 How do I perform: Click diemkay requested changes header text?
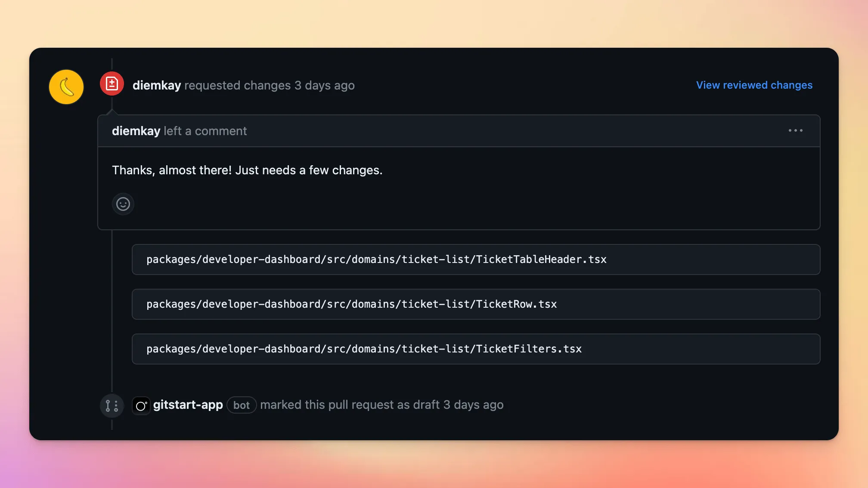coord(243,85)
